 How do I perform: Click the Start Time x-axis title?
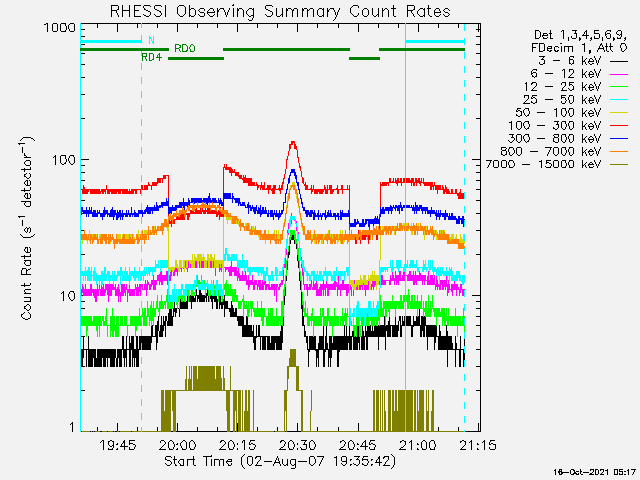pyautogui.click(x=280, y=461)
